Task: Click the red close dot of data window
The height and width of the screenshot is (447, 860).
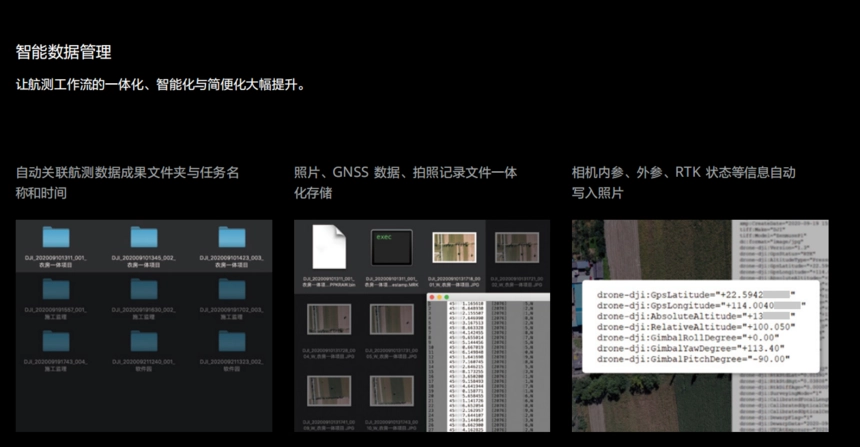Action: click(x=432, y=297)
